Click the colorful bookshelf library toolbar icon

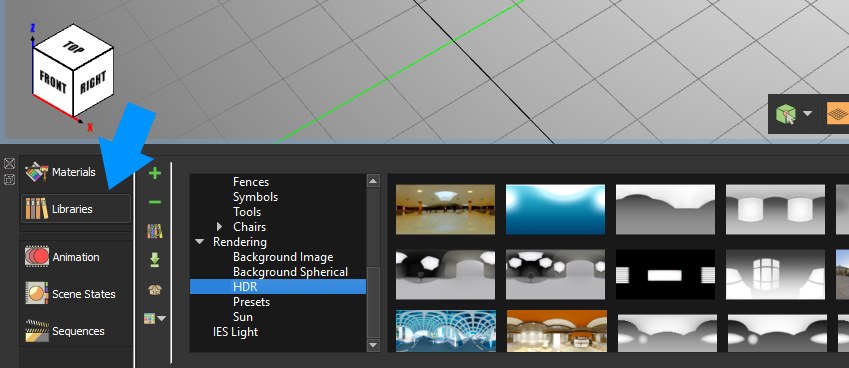coord(155,231)
